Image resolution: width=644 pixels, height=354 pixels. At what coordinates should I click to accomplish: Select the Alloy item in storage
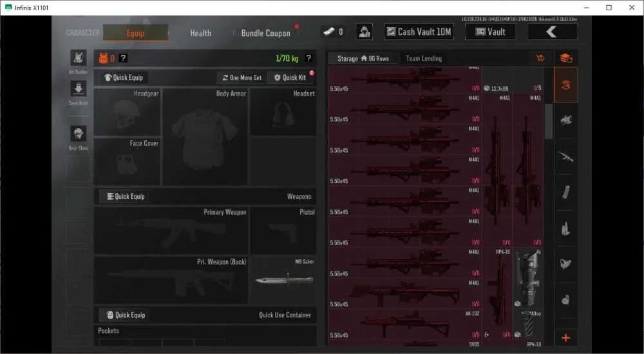click(x=528, y=325)
